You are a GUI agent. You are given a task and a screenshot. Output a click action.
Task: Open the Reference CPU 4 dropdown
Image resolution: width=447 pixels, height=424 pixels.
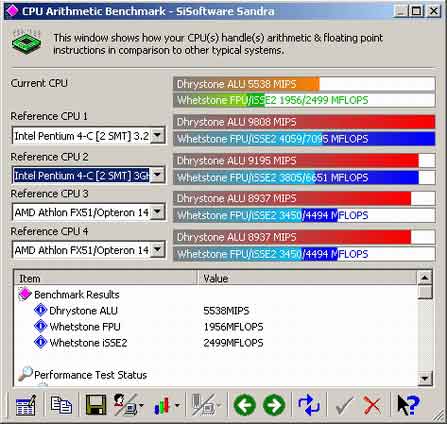point(158,250)
